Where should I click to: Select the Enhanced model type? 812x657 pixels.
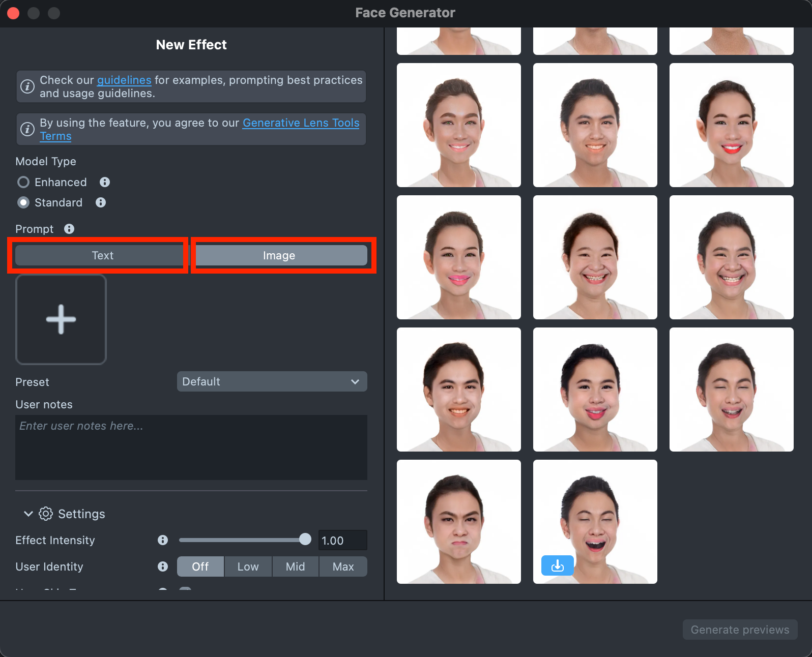pos(23,182)
